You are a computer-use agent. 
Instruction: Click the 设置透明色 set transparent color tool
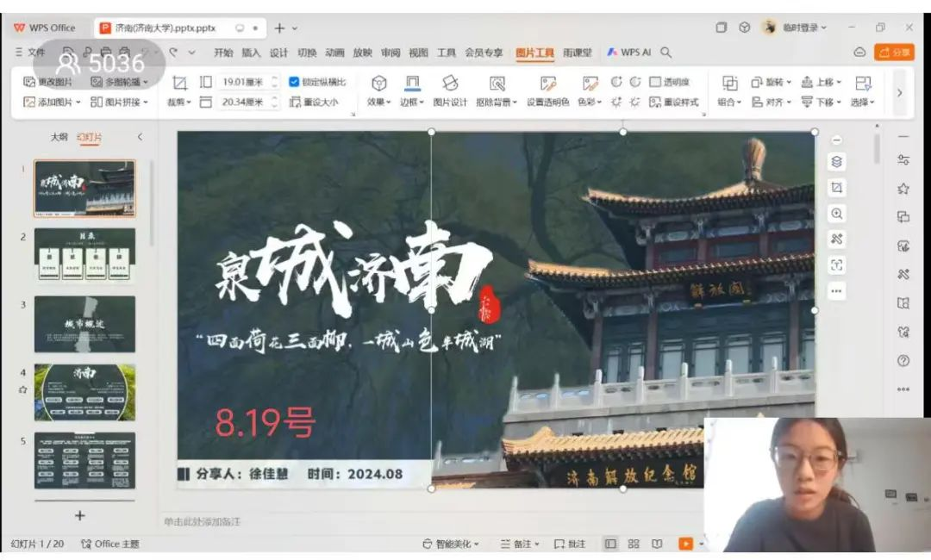(x=548, y=83)
